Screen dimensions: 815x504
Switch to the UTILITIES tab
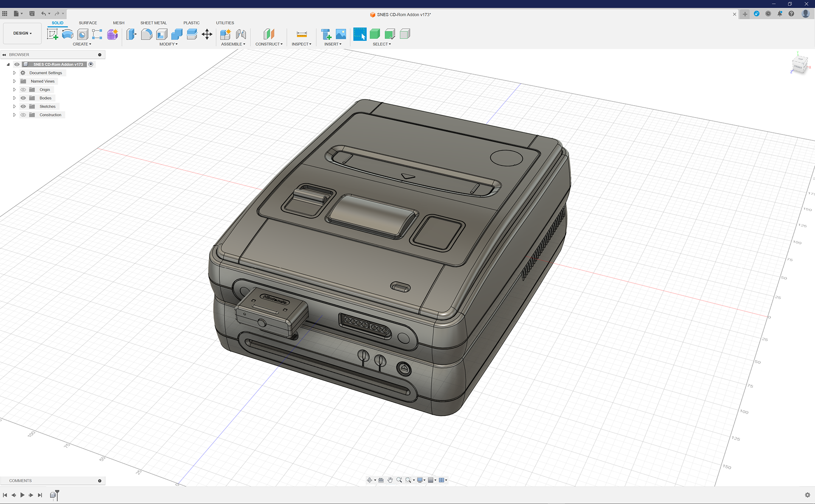pos(225,23)
